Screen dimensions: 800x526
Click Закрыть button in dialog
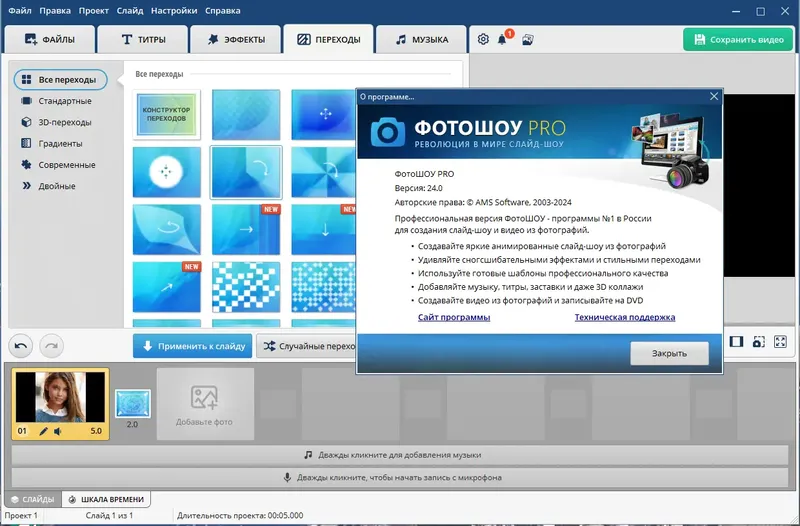tap(669, 353)
